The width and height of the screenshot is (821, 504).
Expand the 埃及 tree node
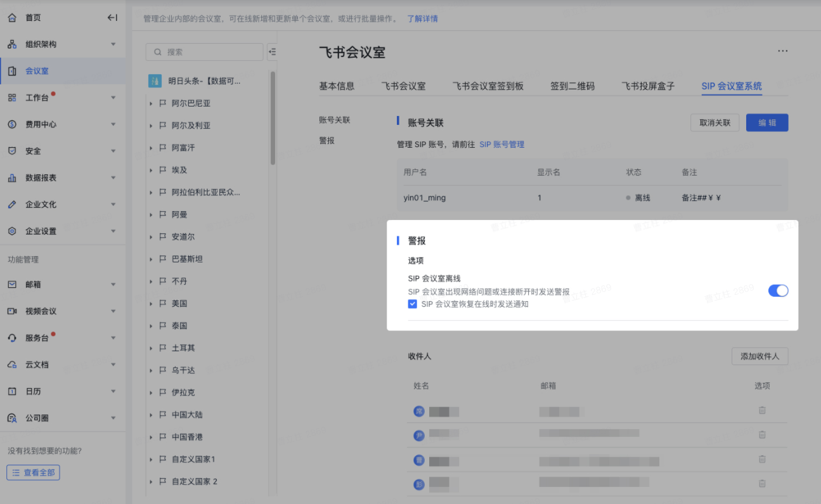point(151,170)
